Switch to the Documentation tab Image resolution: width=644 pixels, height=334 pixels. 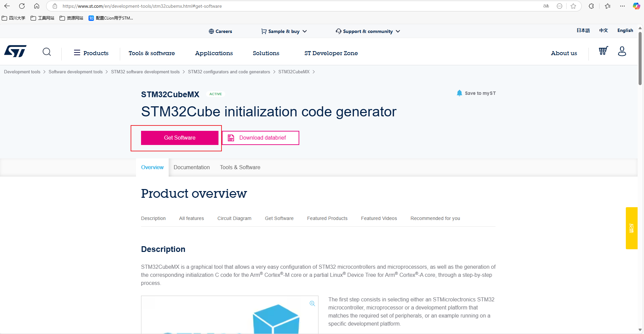click(x=192, y=167)
